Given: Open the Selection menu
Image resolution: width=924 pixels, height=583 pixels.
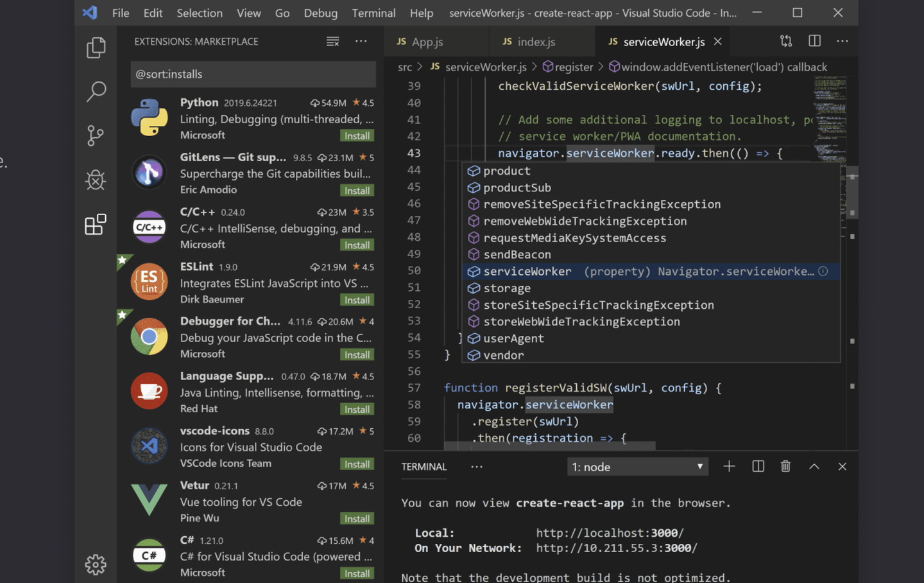Looking at the screenshot, I should pyautogui.click(x=200, y=13).
